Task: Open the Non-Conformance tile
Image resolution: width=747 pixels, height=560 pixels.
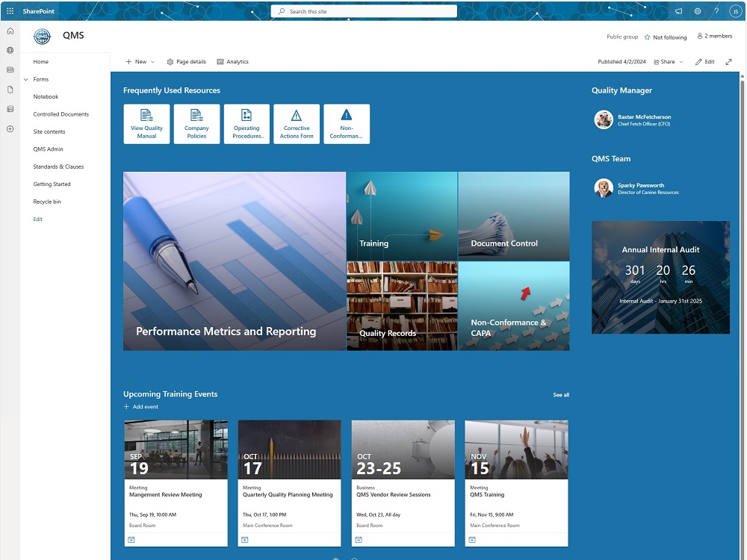Action: 347,124
